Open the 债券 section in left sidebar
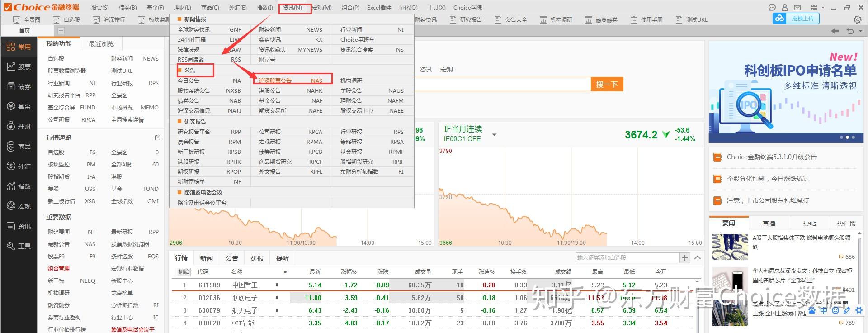The image size is (868, 333). tap(19, 86)
